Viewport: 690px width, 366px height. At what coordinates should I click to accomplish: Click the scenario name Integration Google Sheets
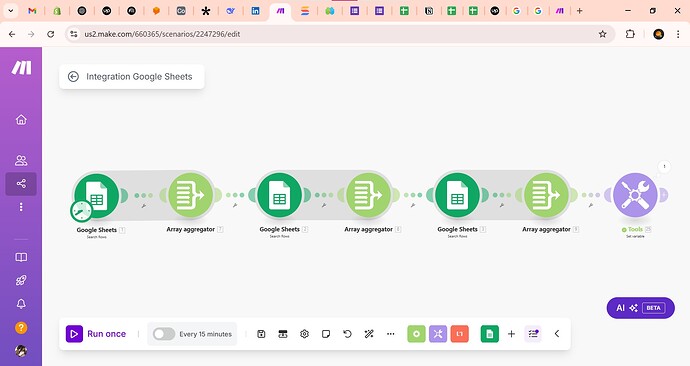[x=139, y=77]
